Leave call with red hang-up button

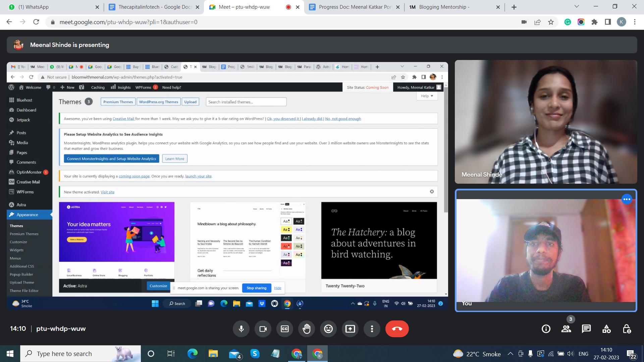pyautogui.click(x=397, y=329)
